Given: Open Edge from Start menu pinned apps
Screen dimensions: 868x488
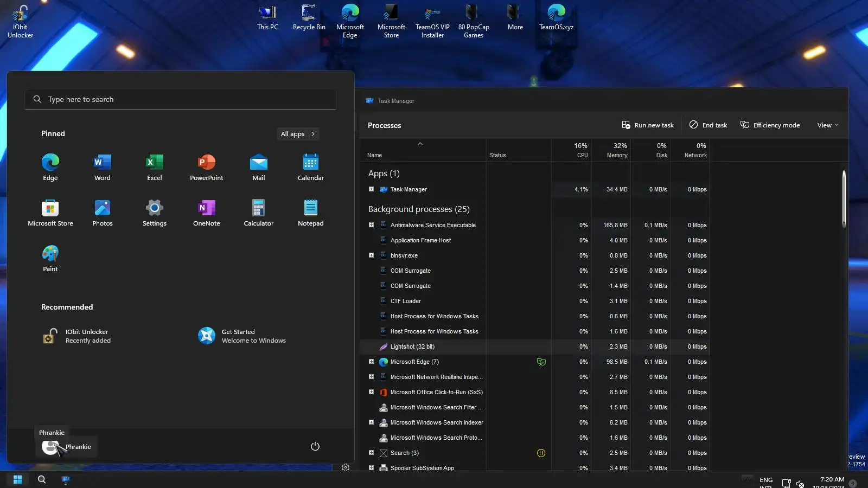Looking at the screenshot, I should [50, 168].
